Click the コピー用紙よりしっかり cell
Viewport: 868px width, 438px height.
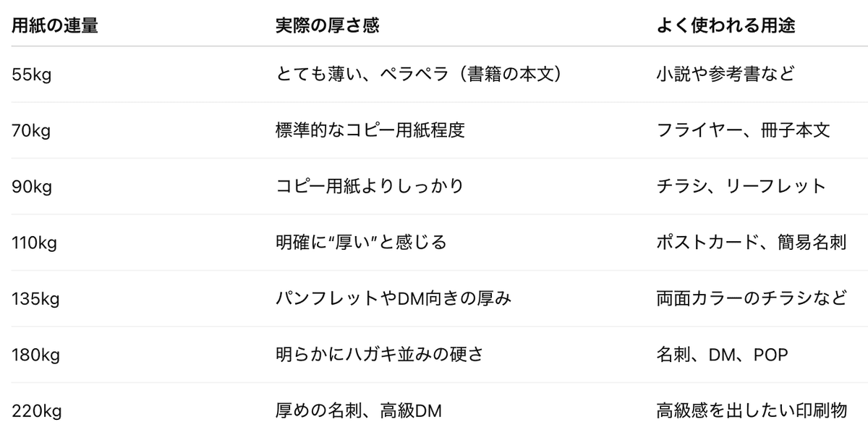[370, 187]
